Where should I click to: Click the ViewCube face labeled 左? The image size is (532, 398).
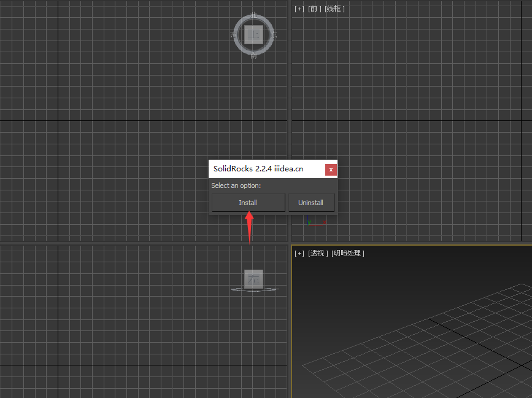253,279
